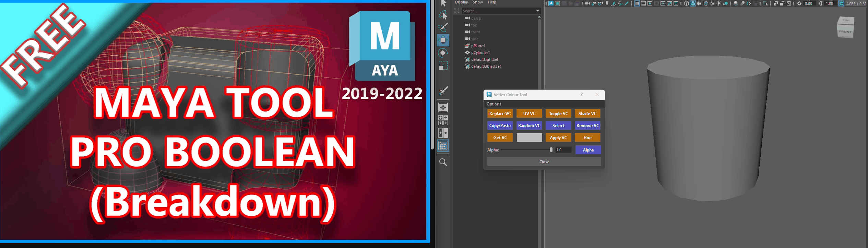Click the grey colour swatch
The height and width of the screenshot is (248, 868).
(529, 138)
